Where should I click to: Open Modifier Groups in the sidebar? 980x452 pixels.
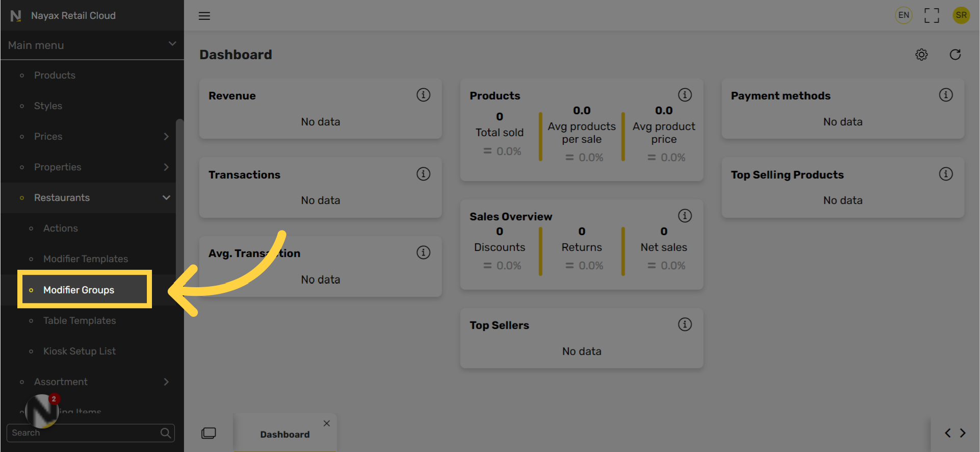coord(79,290)
